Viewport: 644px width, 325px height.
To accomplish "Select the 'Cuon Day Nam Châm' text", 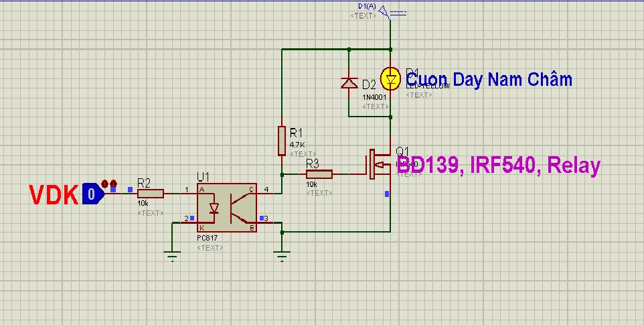I will (489, 79).
